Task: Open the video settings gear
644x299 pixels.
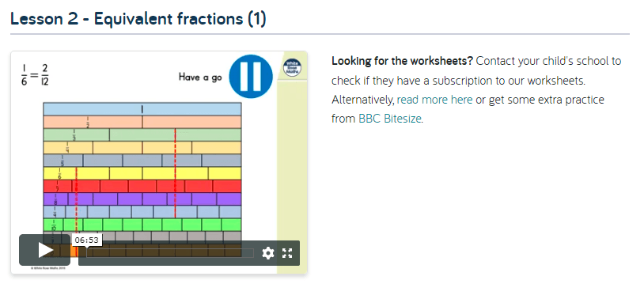Action: (267, 253)
